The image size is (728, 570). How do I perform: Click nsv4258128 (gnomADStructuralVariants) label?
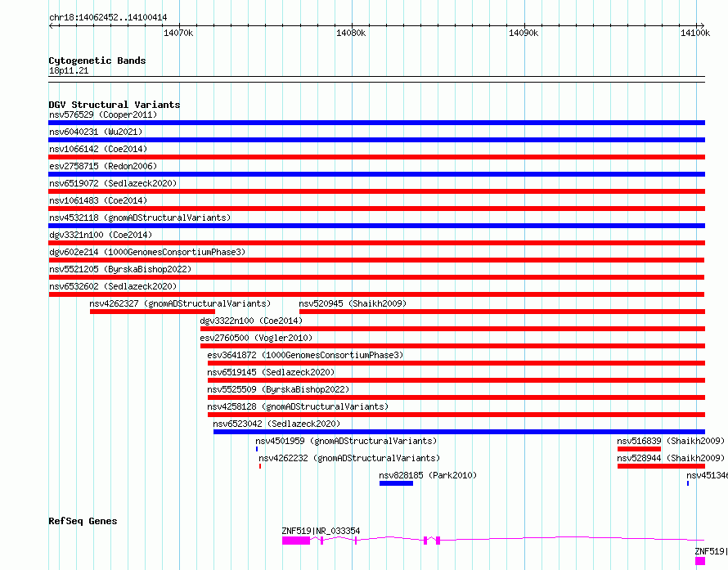click(298, 406)
